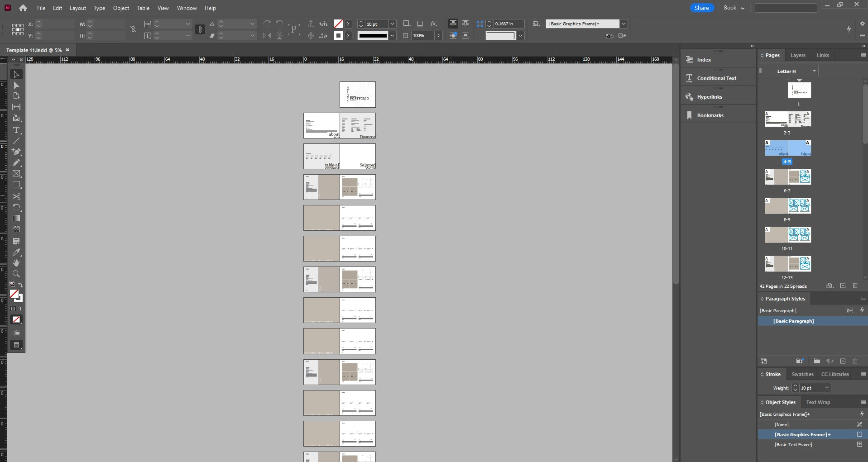
Task: Click the Share button
Action: coord(701,8)
